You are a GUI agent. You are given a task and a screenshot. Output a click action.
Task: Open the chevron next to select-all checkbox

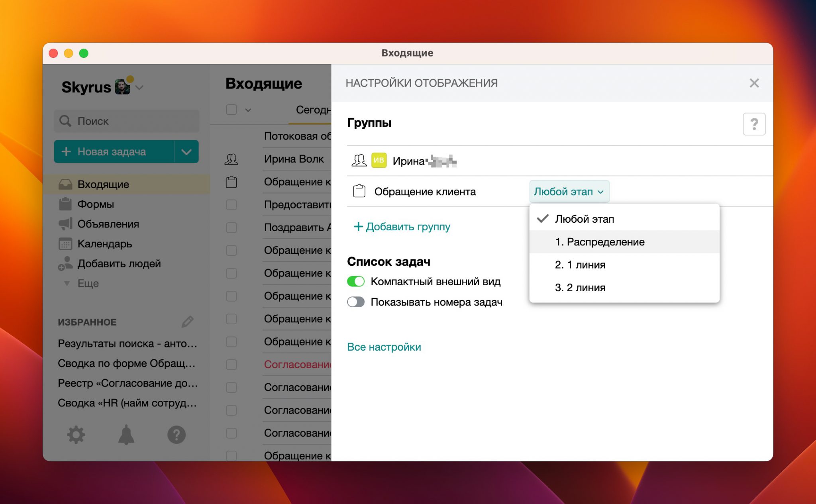[x=248, y=110]
